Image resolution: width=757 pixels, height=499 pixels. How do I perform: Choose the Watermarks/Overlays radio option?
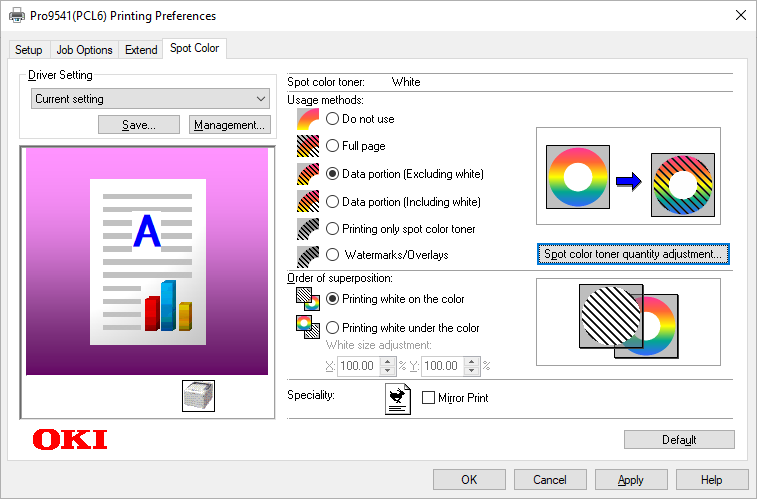[332, 254]
